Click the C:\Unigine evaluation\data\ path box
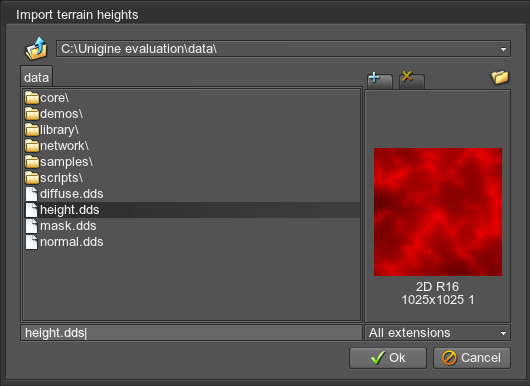The image size is (530, 386). point(283,49)
